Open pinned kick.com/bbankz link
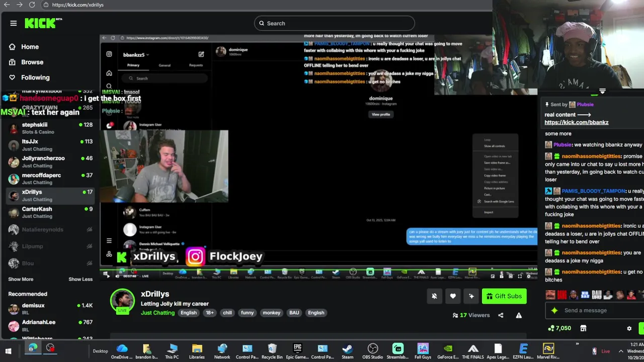The height and width of the screenshot is (362, 644). (x=576, y=123)
